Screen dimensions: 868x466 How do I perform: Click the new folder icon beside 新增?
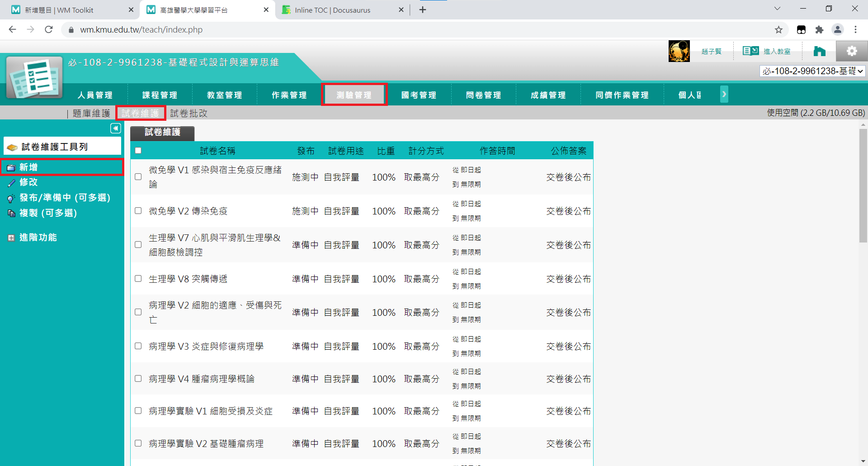[11, 168]
